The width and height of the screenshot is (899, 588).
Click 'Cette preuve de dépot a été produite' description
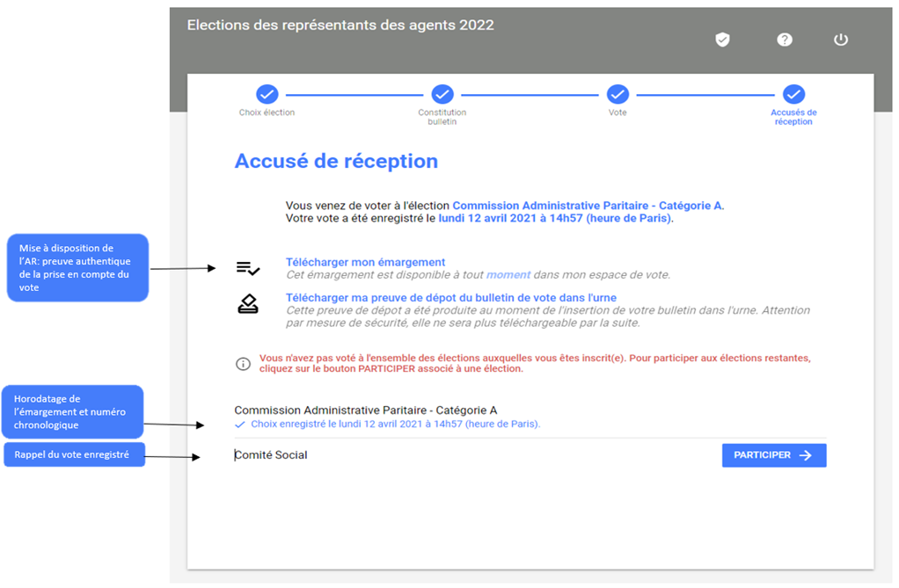(x=548, y=316)
